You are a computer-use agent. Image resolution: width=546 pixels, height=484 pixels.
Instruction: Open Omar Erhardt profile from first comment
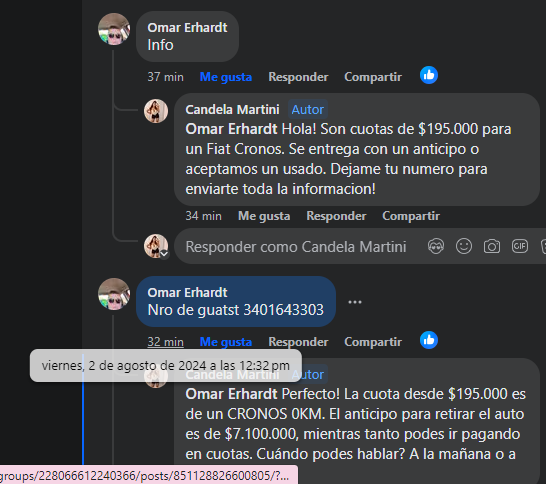[x=187, y=28]
